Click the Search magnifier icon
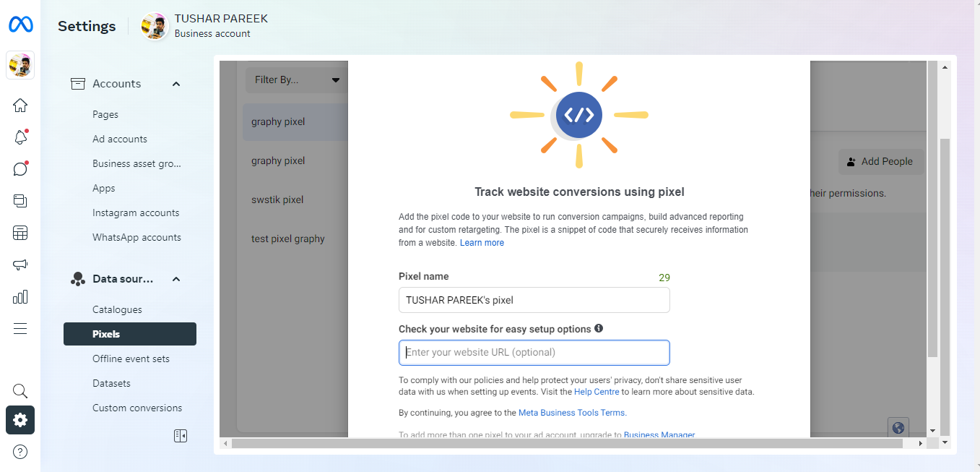Image resolution: width=980 pixels, height=472 pixels. pyautogui.click(x=19, y=390)
